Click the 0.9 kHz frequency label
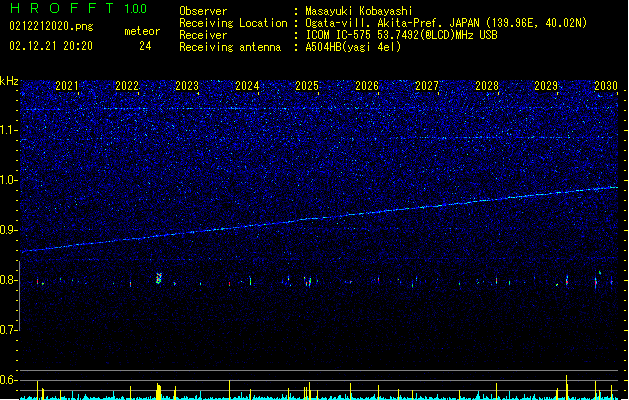Screen dimensions: 629x400 (9, 230)
